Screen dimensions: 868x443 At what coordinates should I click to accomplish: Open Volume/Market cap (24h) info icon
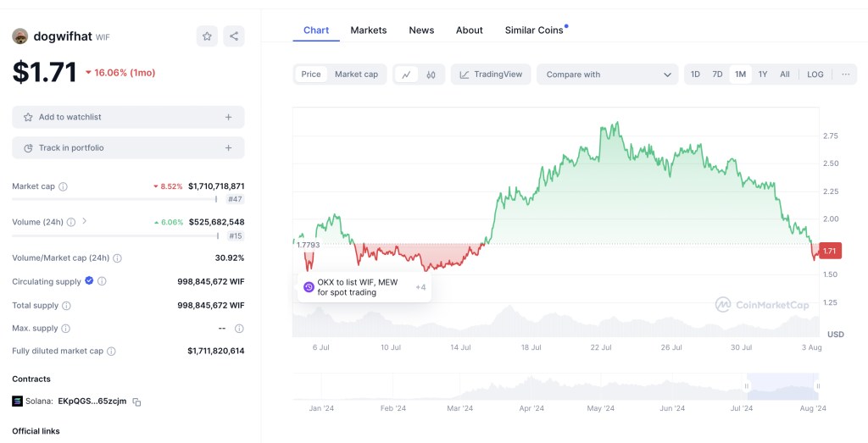click(x=117, y=258)
